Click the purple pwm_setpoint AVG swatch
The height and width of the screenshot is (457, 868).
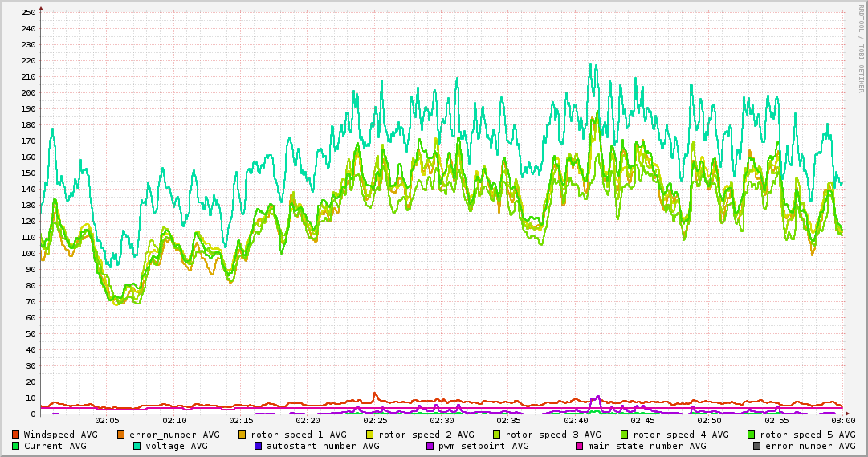(430, 446)
